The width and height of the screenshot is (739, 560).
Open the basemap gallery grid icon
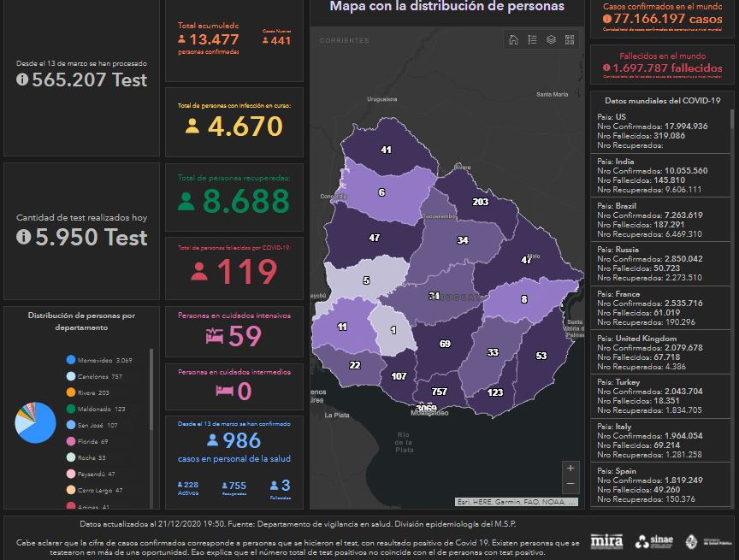pyautogui.click(x=570, y=39)
